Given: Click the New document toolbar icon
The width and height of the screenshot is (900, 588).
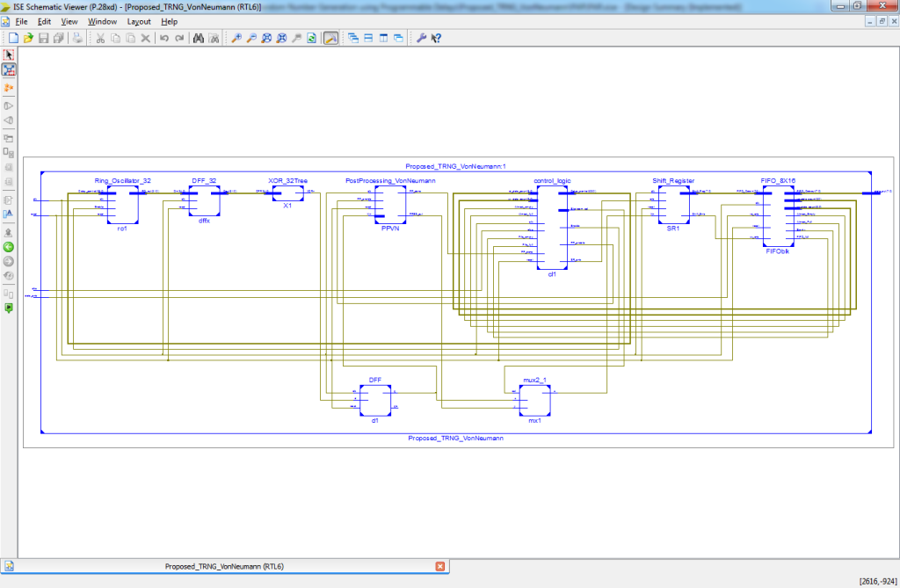Looking at the screenshot, I should point(14,39).
